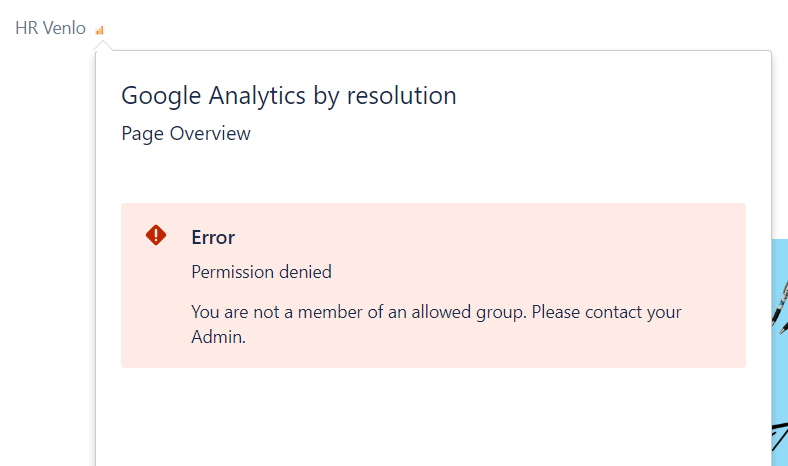
Task: Click the red diamond error icon
Action: (x=156, y=235)
